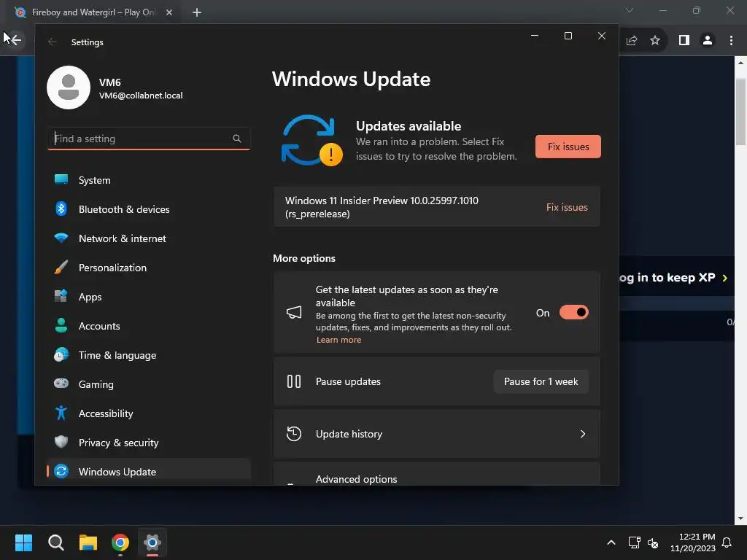Viewport: 747px width, 560px height.
Task: Expand the 'Log in to keep XP' arrow
Action: 724,278
